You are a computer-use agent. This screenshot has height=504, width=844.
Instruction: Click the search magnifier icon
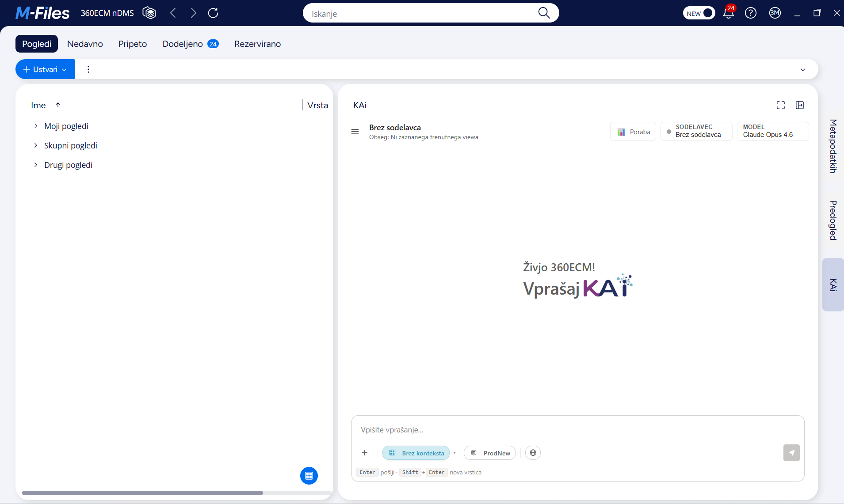click(544, 13)
